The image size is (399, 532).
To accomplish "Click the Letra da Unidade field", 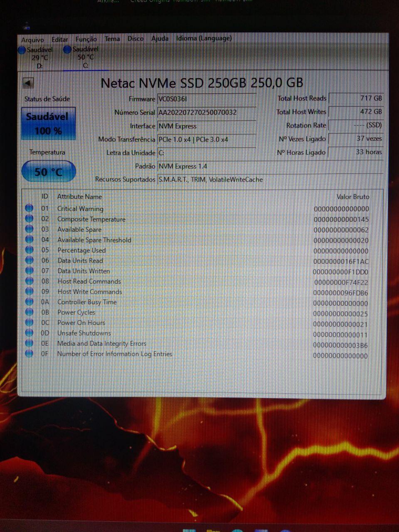I will (207, 153).
